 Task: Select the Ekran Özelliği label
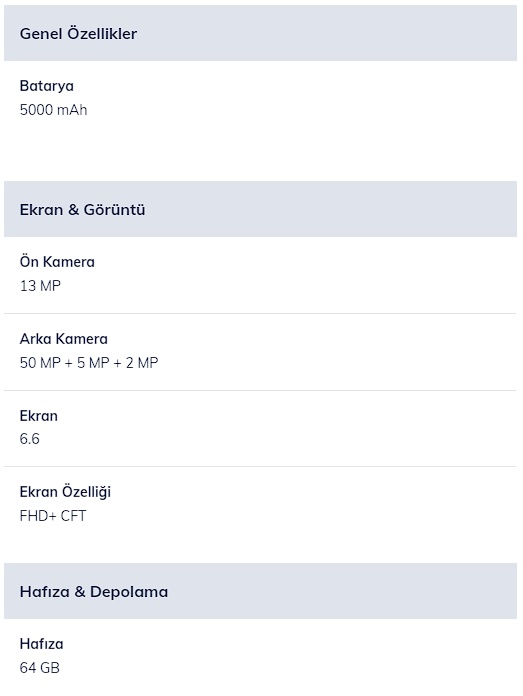pos(65,492)
